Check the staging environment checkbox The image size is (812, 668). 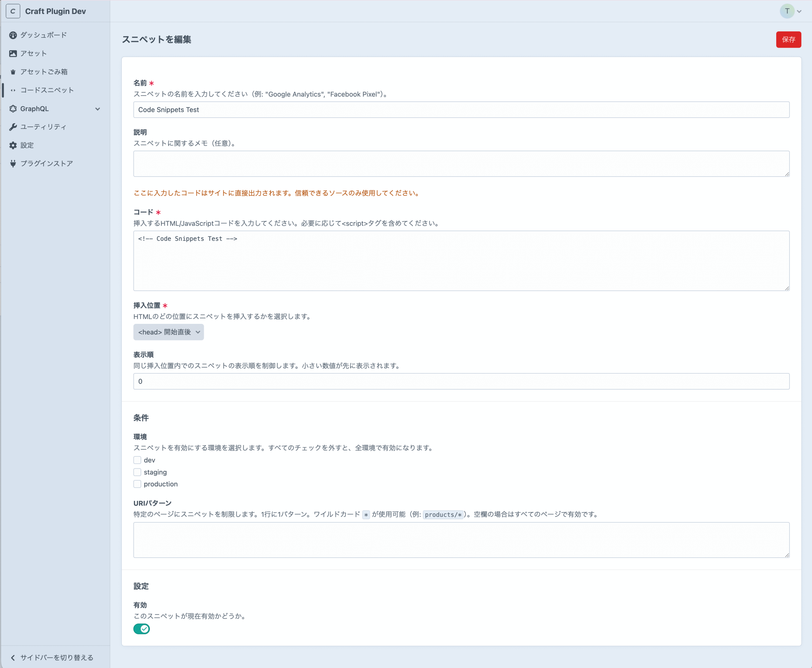point(137,472)
